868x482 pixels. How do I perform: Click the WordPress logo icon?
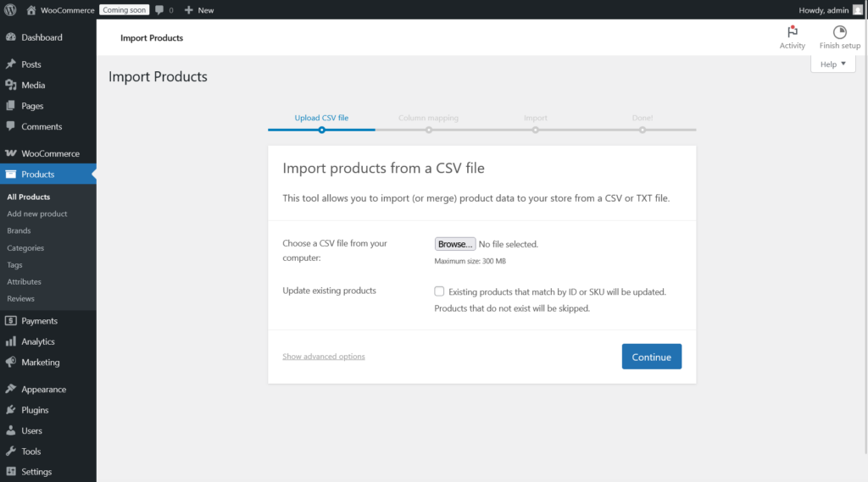[10, 10]
